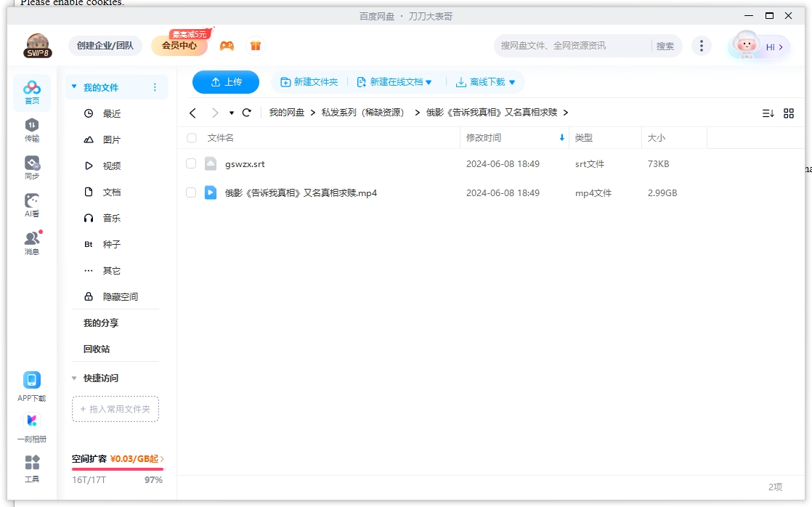The image size is (812, 507).
Task: Check the select-all checkbox in header
Action: click(x=191, y=137)
